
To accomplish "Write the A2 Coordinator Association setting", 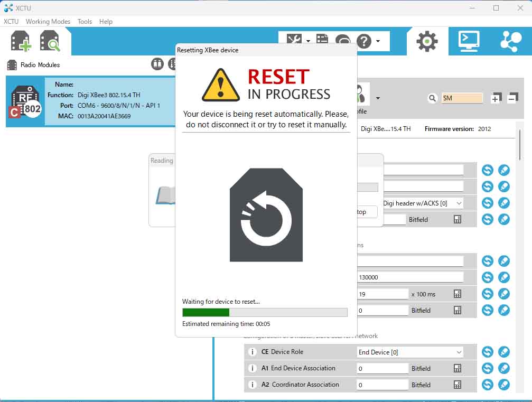I will (504, 385).
